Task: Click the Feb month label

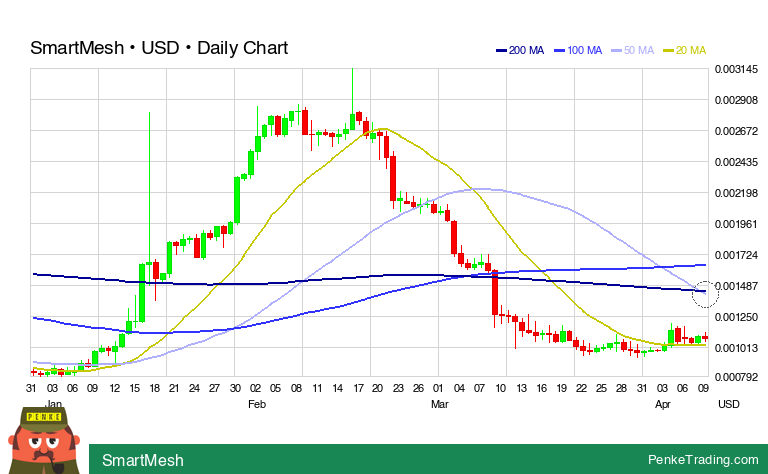Action: (257, 404)
